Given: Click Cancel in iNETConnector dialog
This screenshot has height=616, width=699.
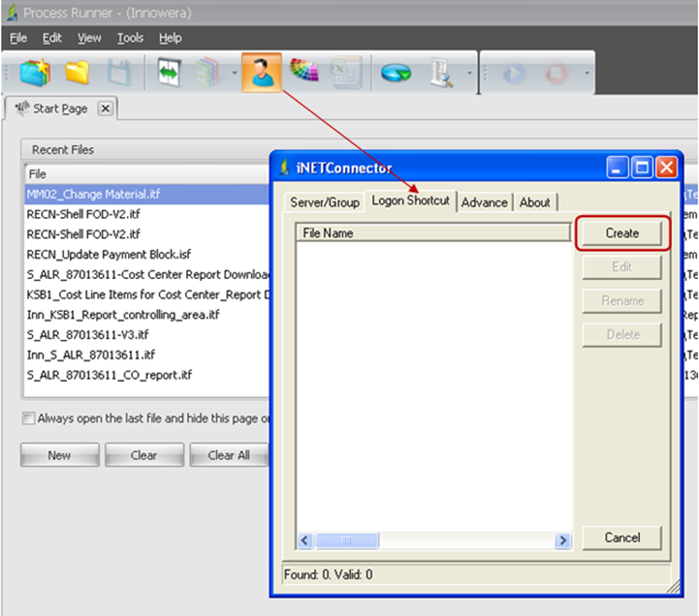Looking at the screenshot, I should (x=621, y=537).
